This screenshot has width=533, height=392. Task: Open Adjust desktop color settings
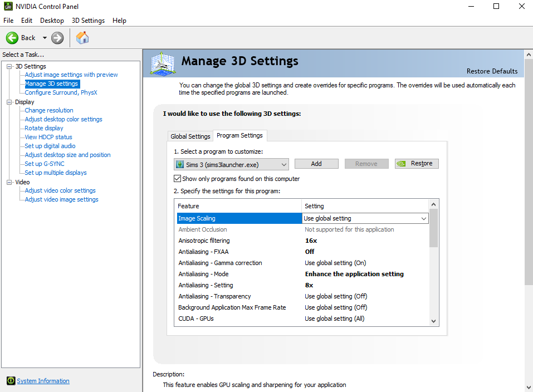click(x=63, y=119)
